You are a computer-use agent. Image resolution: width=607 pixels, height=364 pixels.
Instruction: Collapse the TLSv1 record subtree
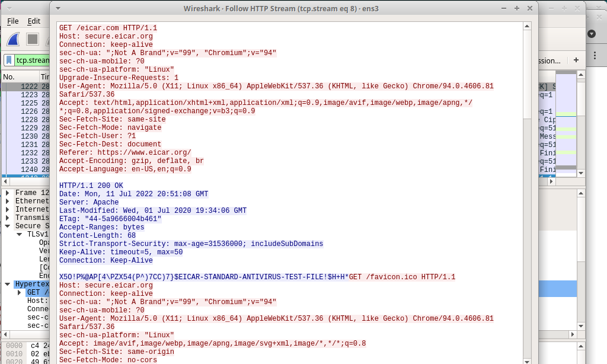click(20, 234)
